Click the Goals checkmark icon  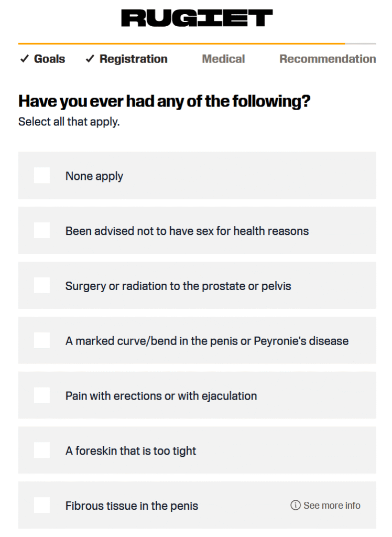click(24, 59)
